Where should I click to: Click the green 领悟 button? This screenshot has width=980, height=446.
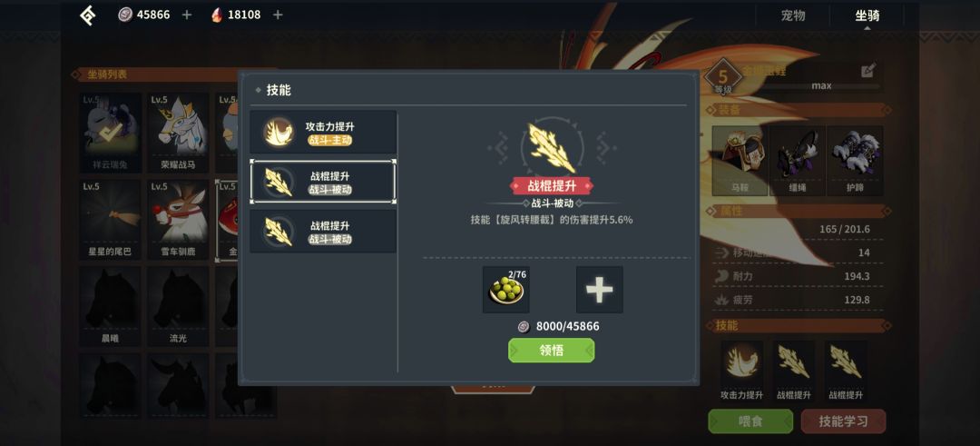click(552, 351)
